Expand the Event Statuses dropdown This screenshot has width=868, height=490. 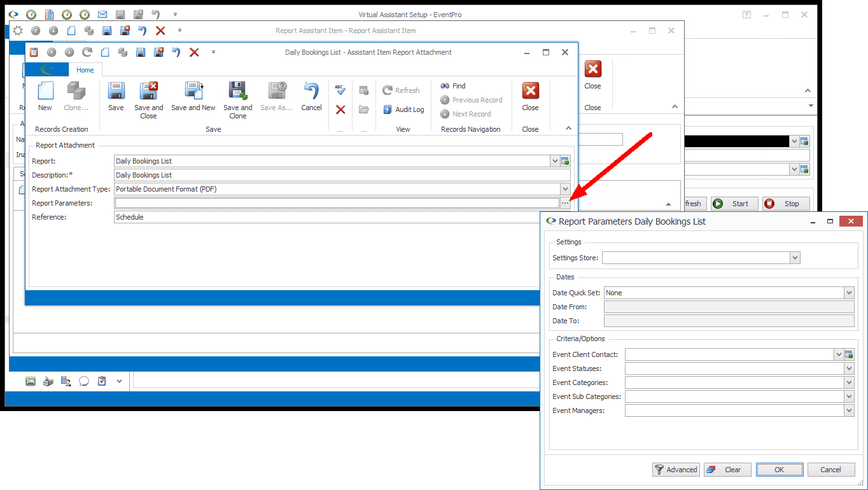pos(849,368)
